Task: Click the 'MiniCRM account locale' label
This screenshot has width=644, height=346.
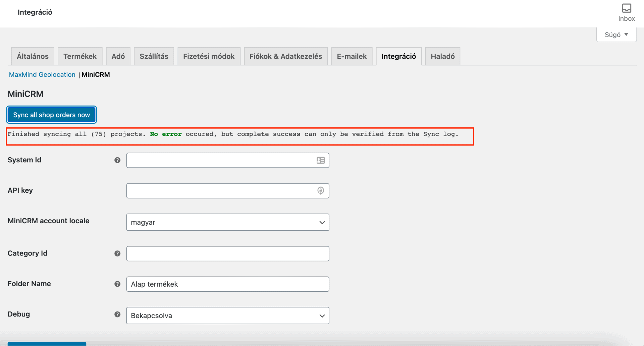Action: 49,221
